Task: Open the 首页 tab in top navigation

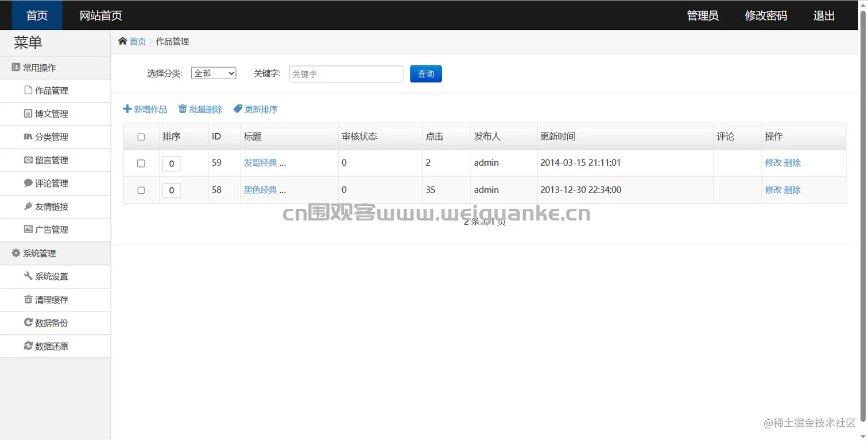Action: pos(37,15)
